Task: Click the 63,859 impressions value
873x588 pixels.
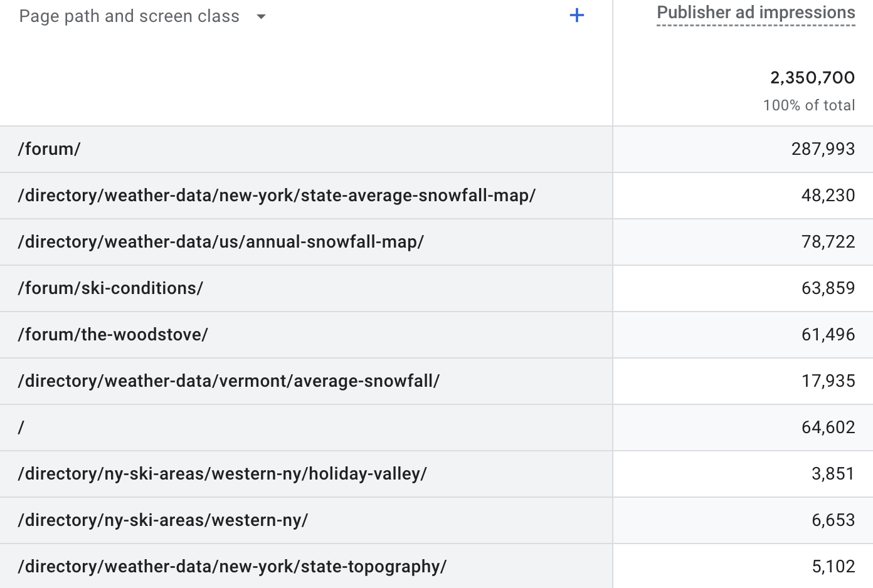Action: pos(828,288)
